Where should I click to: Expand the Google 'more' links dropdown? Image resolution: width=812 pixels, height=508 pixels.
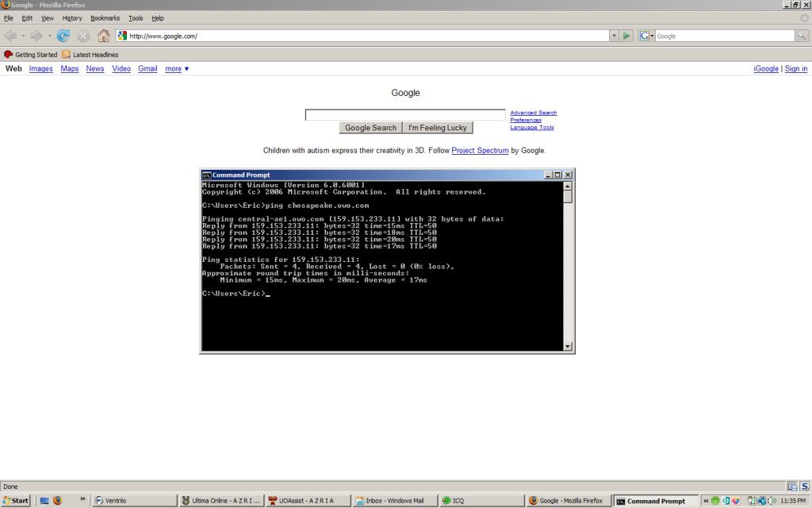[177, 68]
